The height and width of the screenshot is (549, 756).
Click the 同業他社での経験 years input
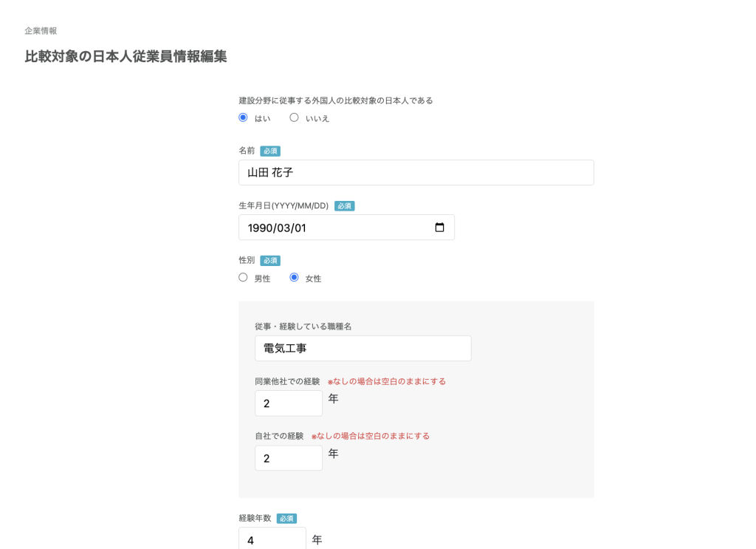point(288,403)
